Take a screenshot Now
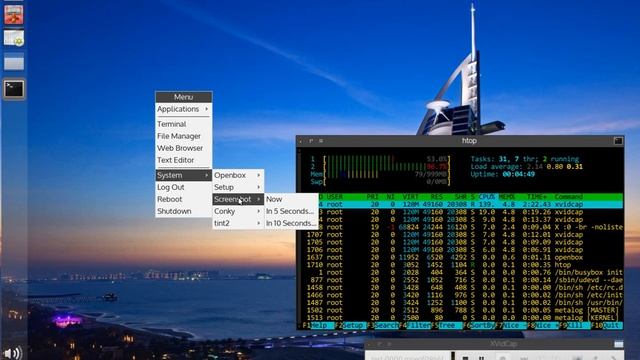The width and height of the screenshot is (640, 360). 291,199
